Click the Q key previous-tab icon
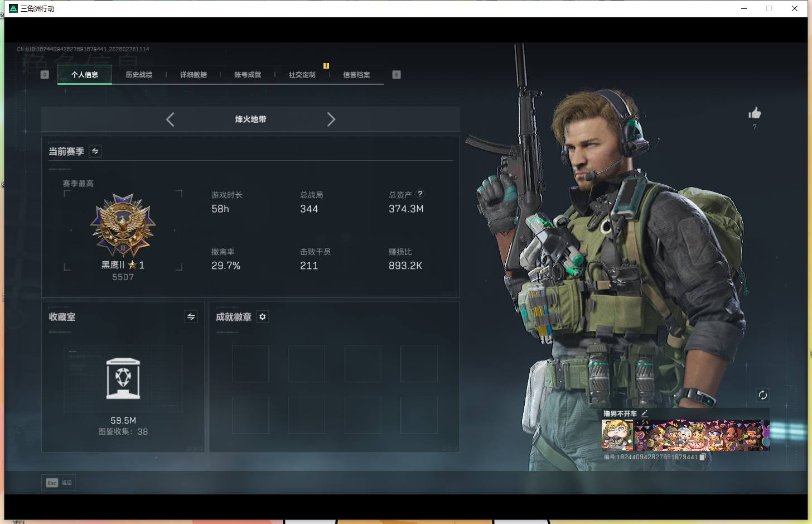 coord(45,75)
